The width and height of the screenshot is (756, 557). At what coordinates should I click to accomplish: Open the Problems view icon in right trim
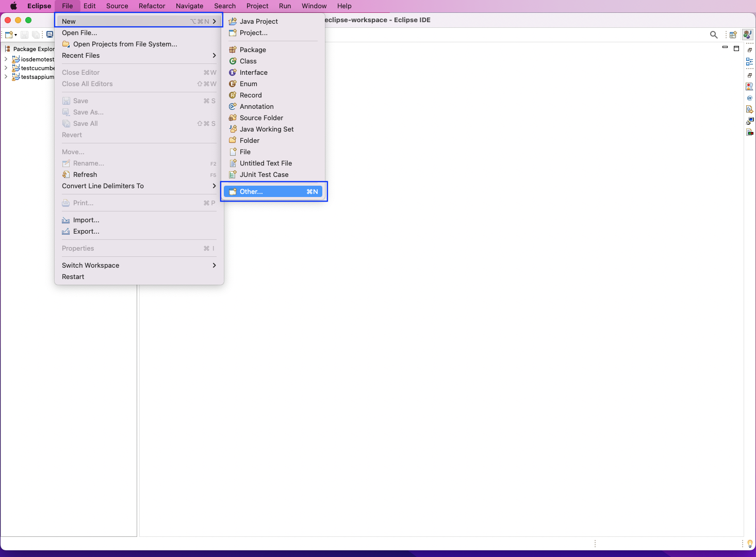[x=750, y=86]
